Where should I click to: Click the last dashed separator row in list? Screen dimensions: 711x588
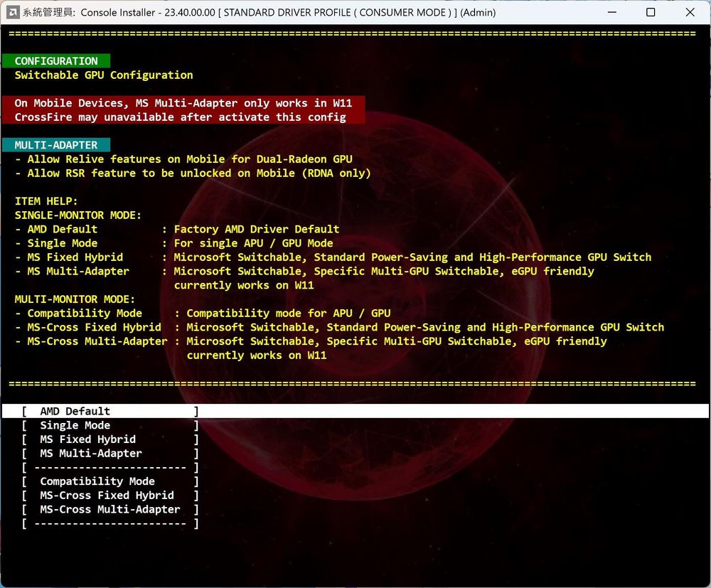click(109, 523)
